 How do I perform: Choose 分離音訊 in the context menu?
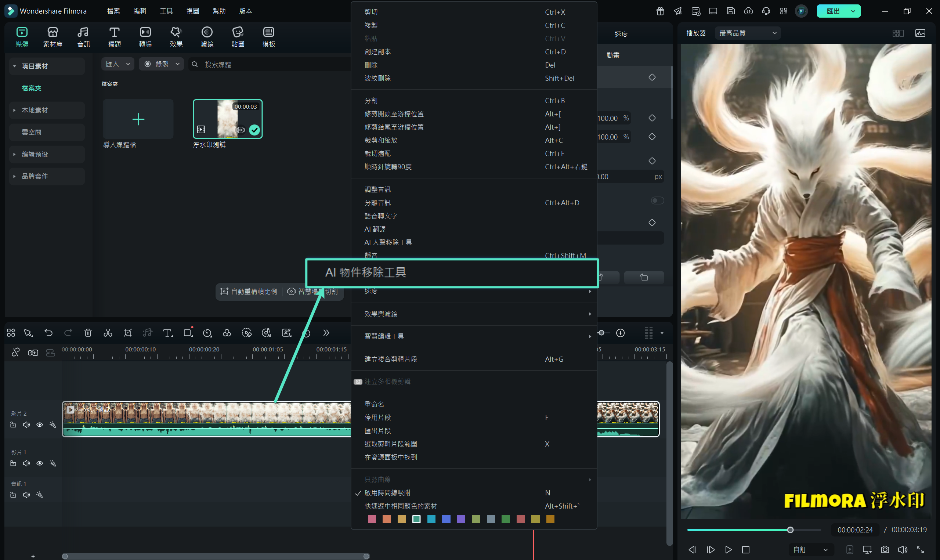click(x=474, y=203)
